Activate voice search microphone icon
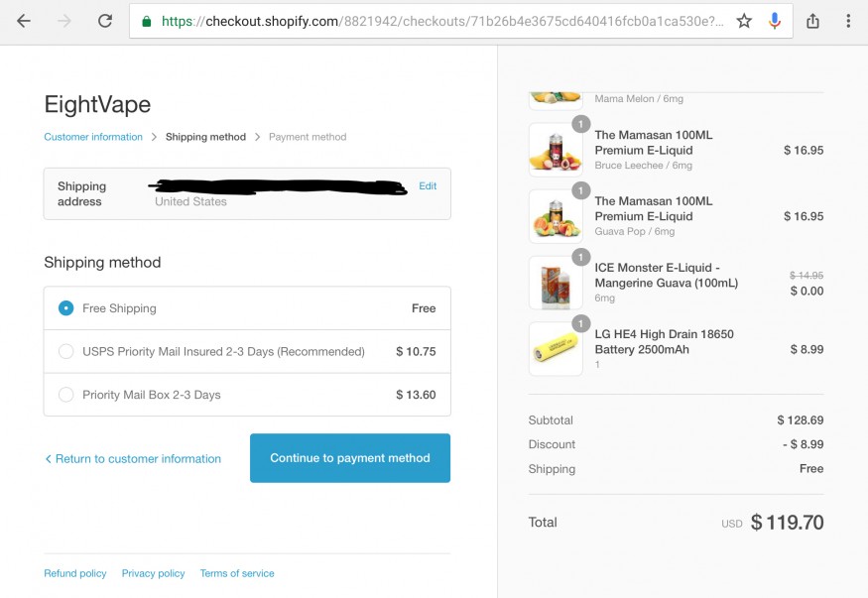868x598 pixels. point(775,21)
